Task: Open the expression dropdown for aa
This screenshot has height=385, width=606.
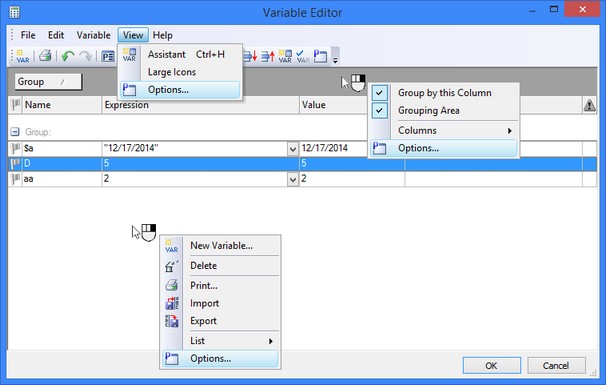Action: (x=293, y=179)
